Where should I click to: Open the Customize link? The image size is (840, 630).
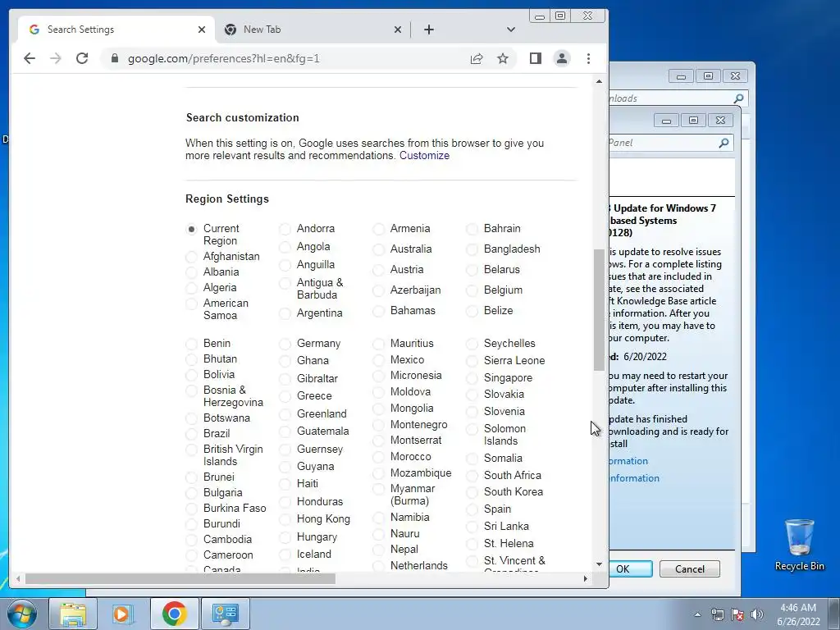coord(424,155)
